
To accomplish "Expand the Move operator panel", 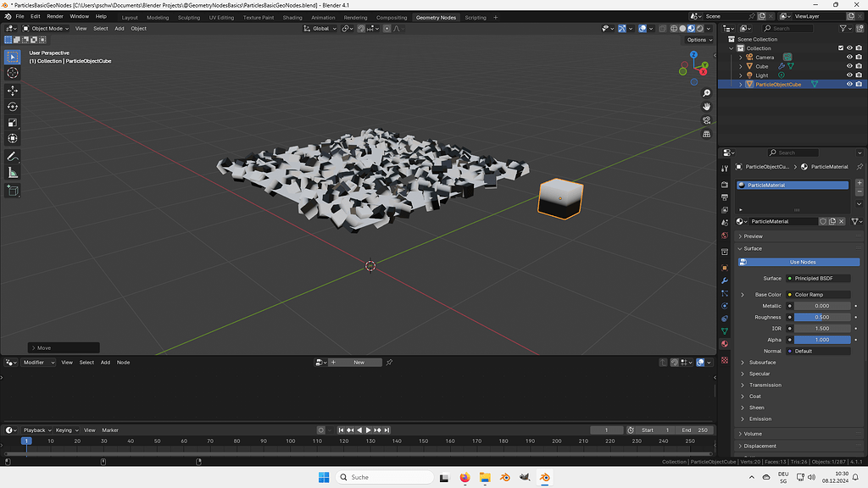I will (64, 348).
